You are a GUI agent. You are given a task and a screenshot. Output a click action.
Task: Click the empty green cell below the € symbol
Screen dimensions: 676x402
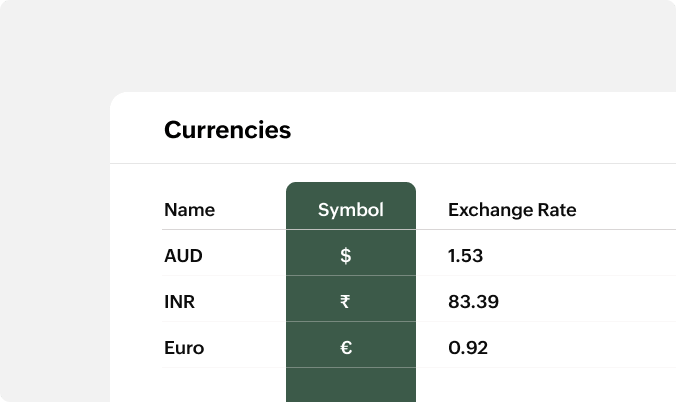click(351, 385)
